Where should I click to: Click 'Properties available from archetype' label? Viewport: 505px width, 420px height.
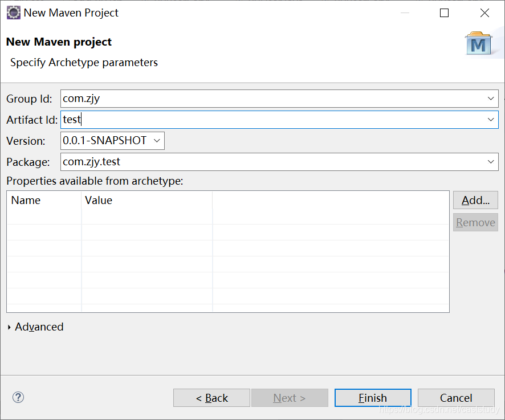click(x=95, y=181)
